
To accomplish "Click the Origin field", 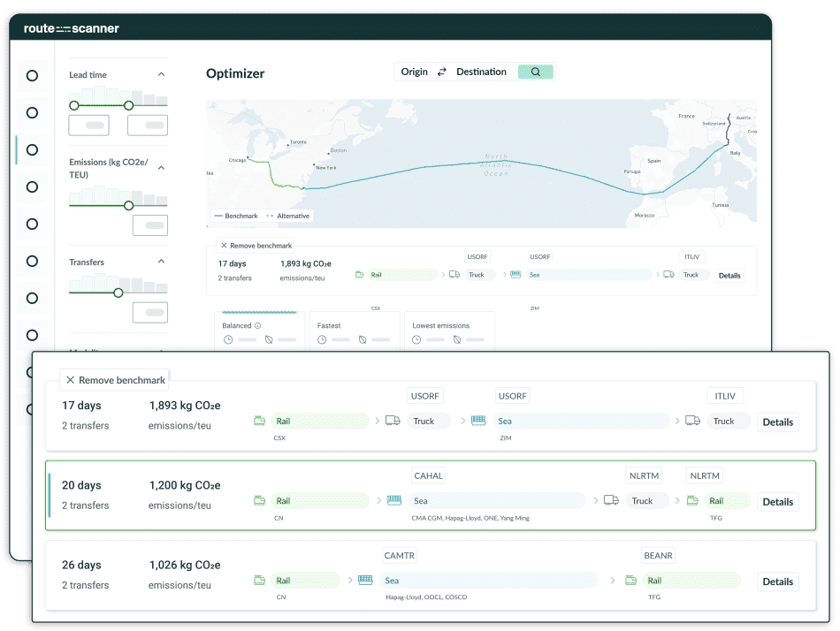I will pyautogui.click(x=414, y=72).
